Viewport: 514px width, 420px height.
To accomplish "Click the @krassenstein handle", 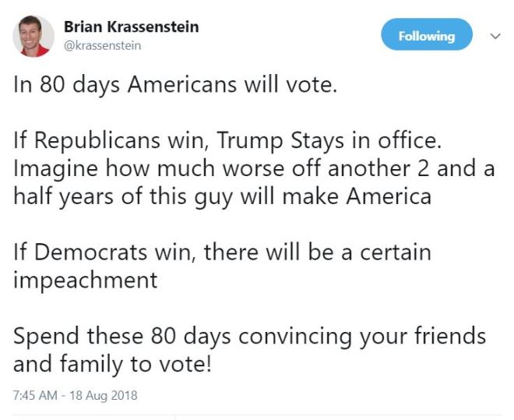I will [103, 46].
